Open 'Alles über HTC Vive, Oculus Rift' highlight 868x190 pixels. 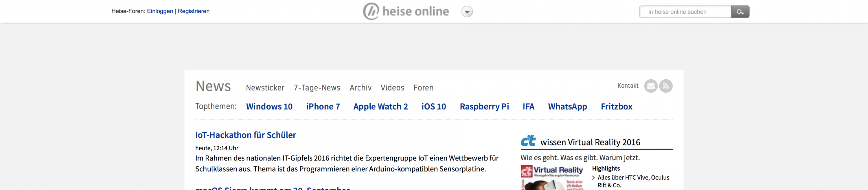pyautogui.click(x=633, y=181)
